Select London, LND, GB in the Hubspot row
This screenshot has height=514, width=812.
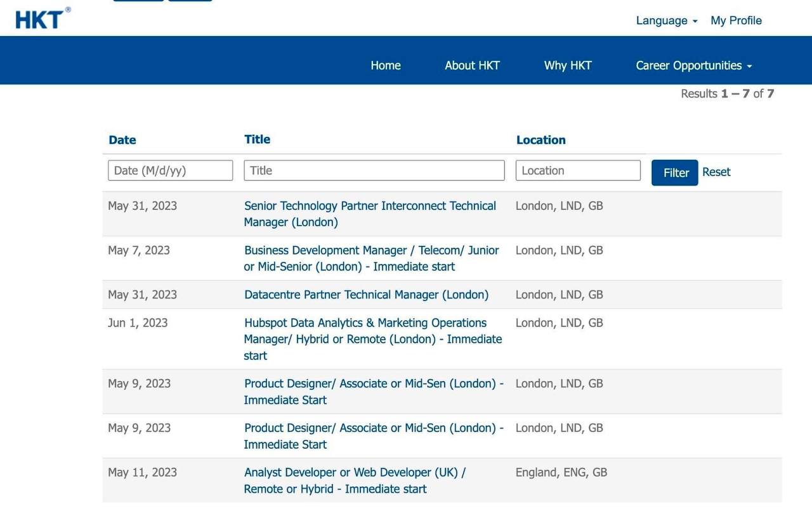(559, 323)
